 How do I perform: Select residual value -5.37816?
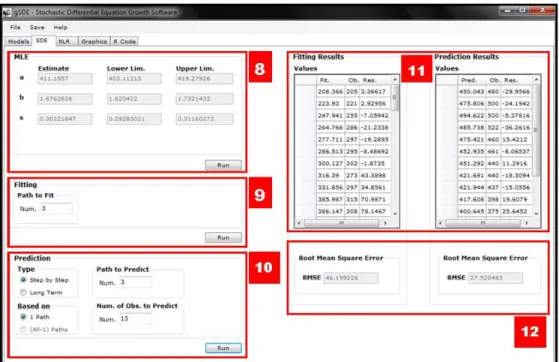coord(516,116)
